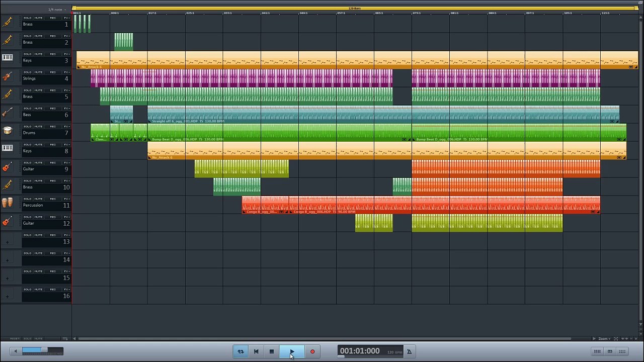Click the 120 BPM tempo display
The width and height of the screenshot is (644, 362).
(x=394, y=352)
